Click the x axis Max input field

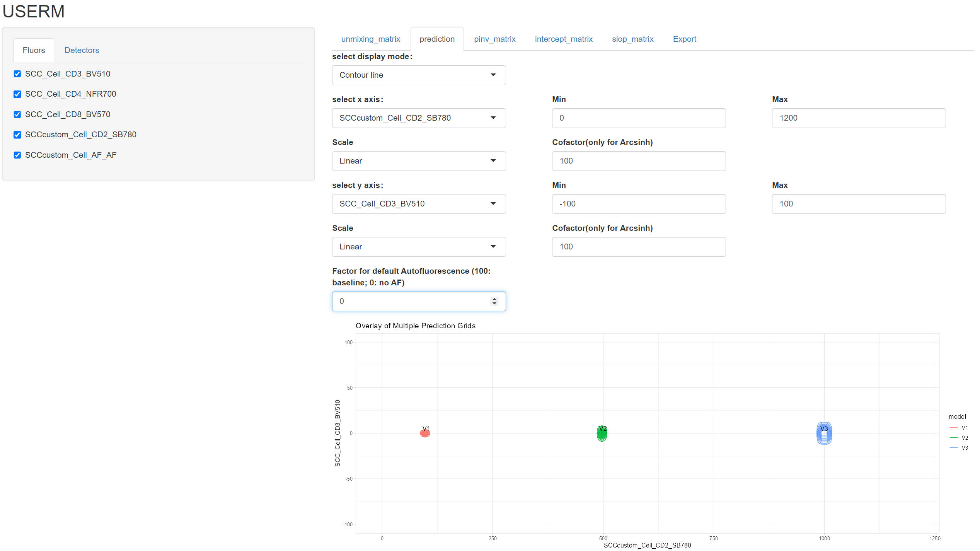pyautogui.click(x=858, y=118)
